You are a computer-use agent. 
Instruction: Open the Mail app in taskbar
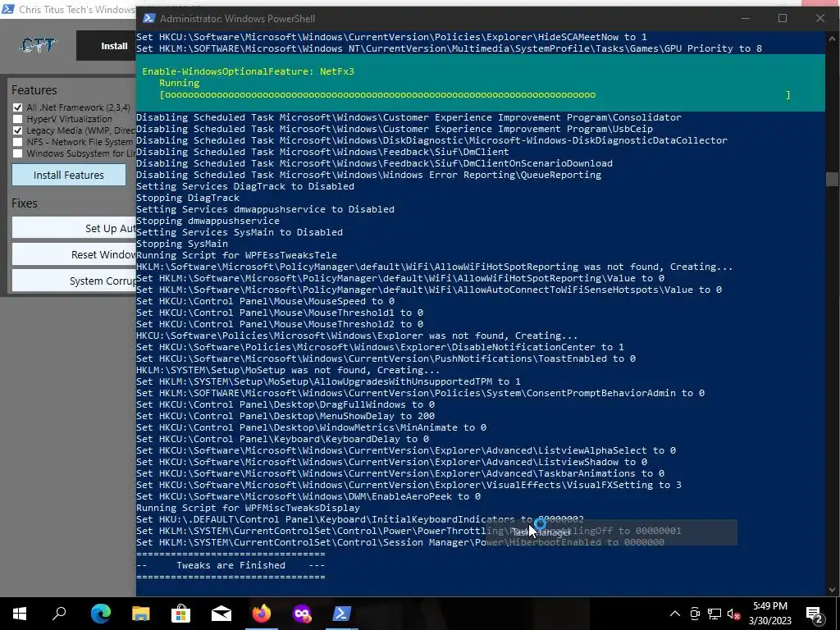[221, 614]
